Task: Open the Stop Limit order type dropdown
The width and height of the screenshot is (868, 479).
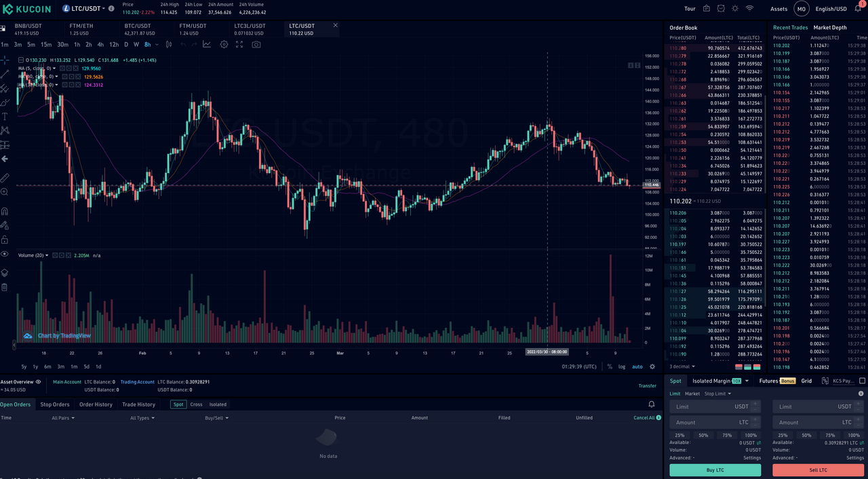Action: (718, 394)
